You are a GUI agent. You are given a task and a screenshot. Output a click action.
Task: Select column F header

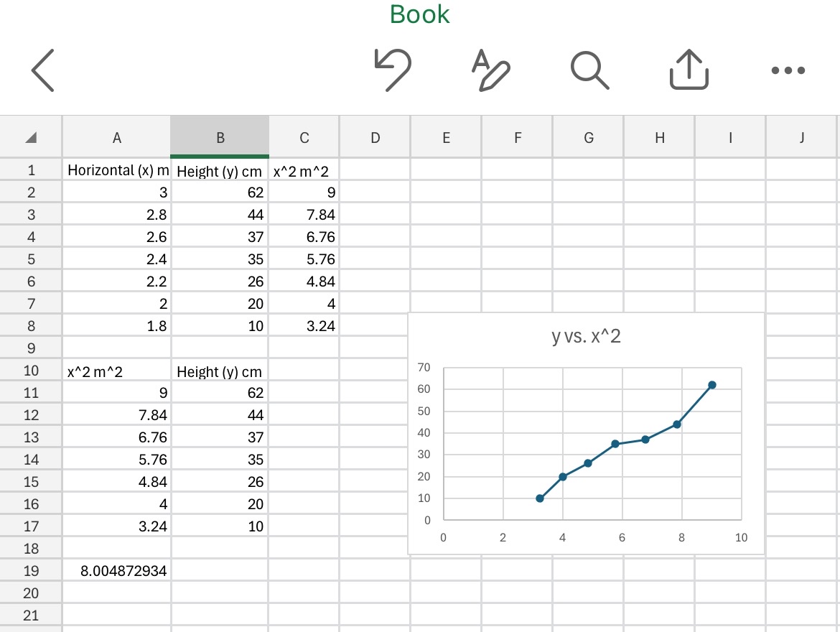click(x=518, y=138)
